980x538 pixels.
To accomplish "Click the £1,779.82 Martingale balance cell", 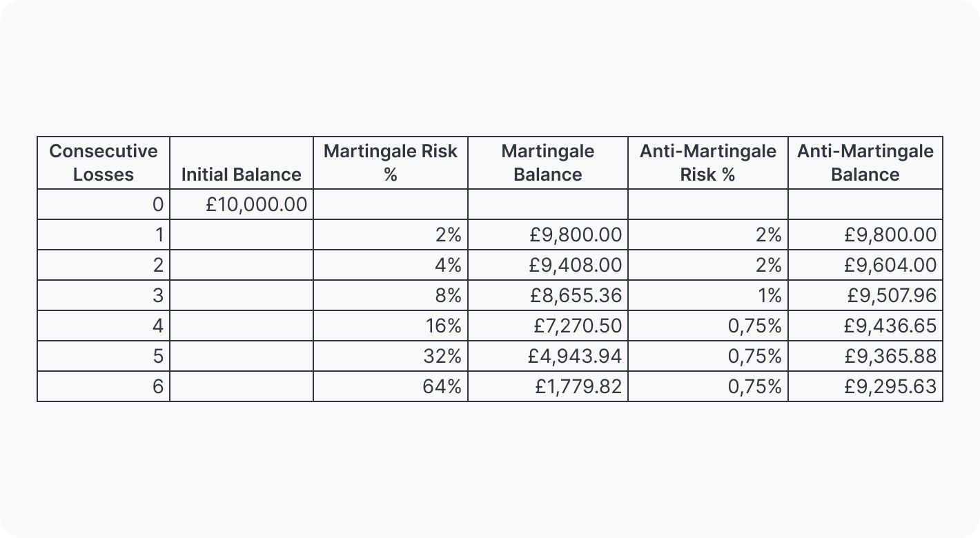I will tap(578, 387).
